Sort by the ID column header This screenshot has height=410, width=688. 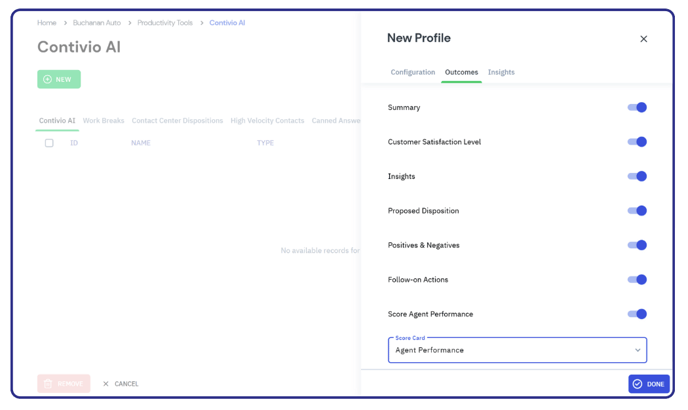74,143
